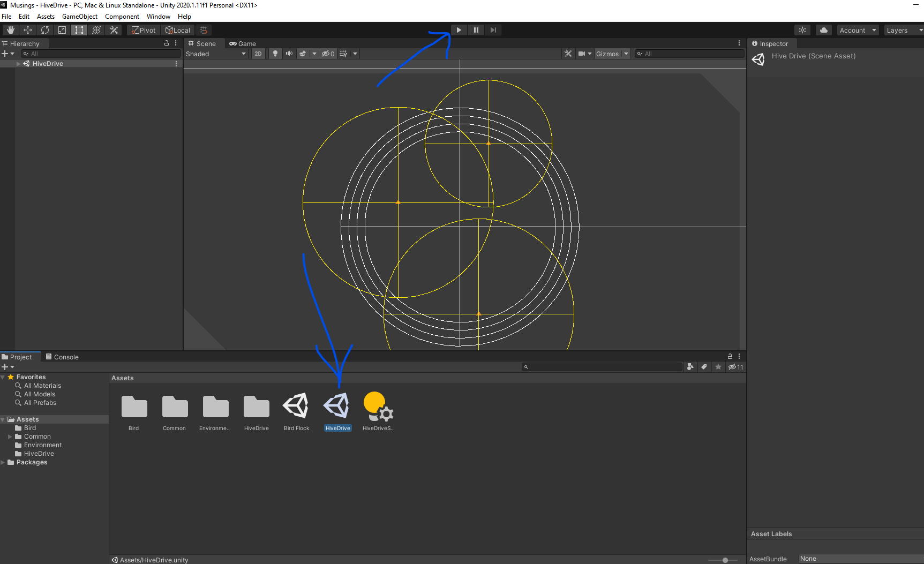Adjust Project icon size slider

(725, 560)
